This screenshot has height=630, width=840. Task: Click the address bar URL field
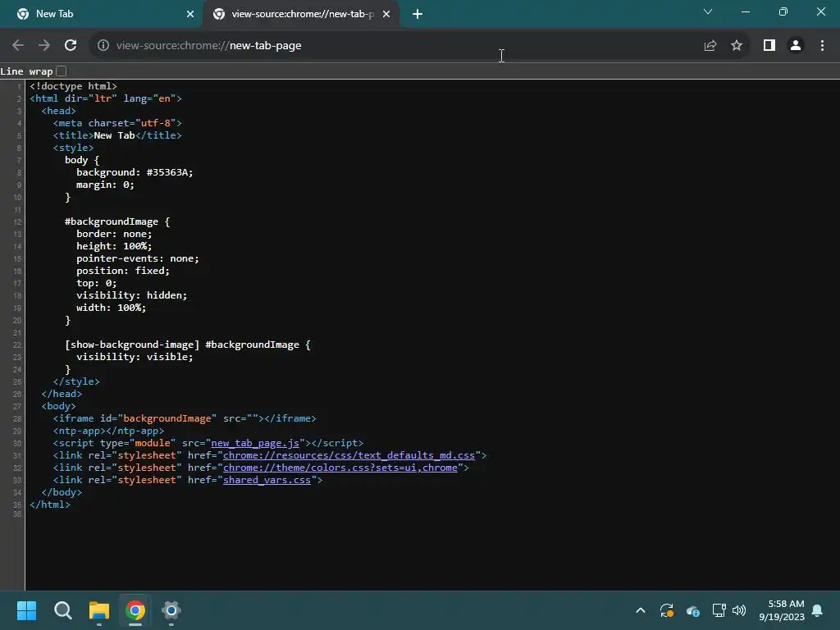coord(407,46)
